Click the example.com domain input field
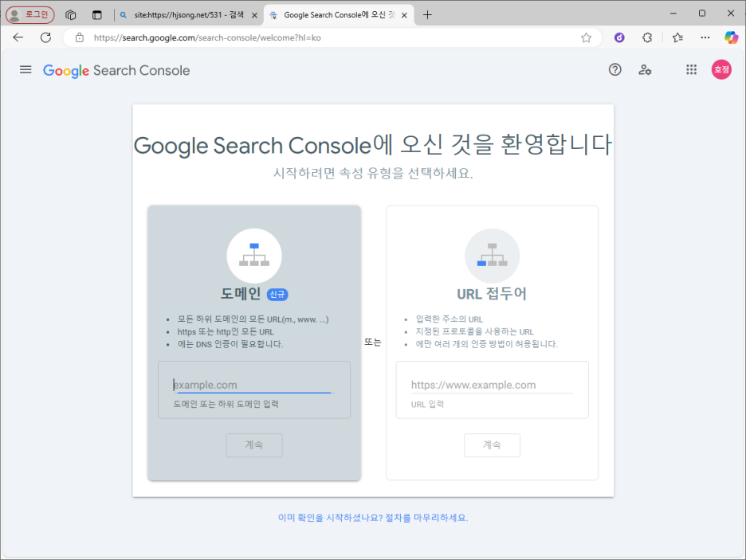Image resolution: width=746 pixels, height=560 pixels. [x=254, y=385]
